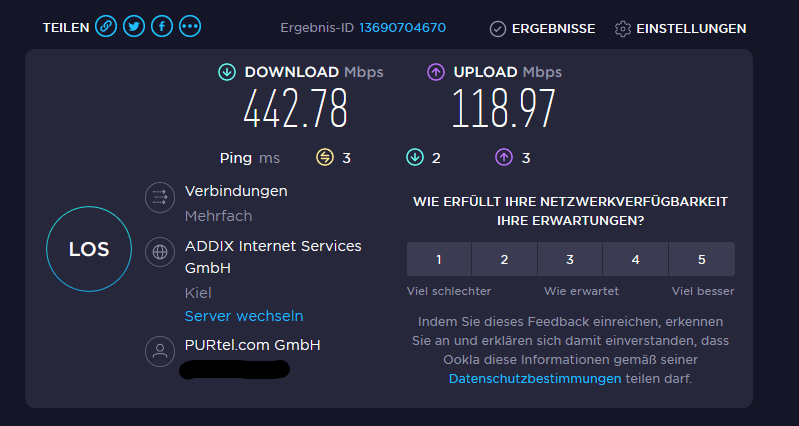Share the result on Facebook
799x426 pixels.
tap(162, 26)
